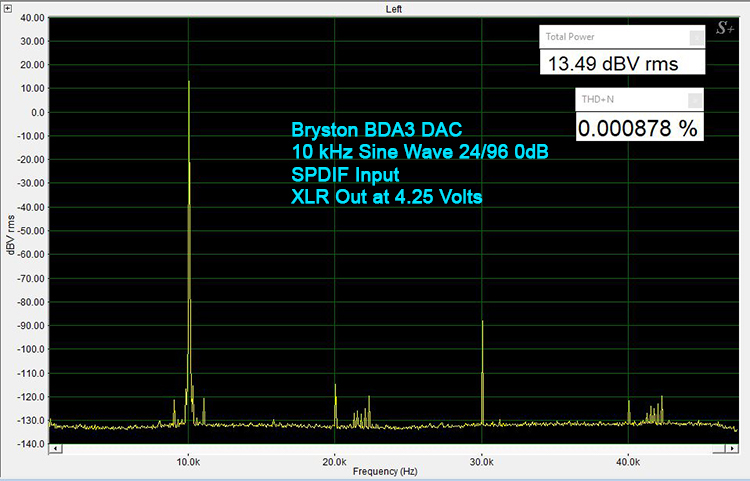
Task: Click the 40.0k frequency tick label
Action: point(628,460)
